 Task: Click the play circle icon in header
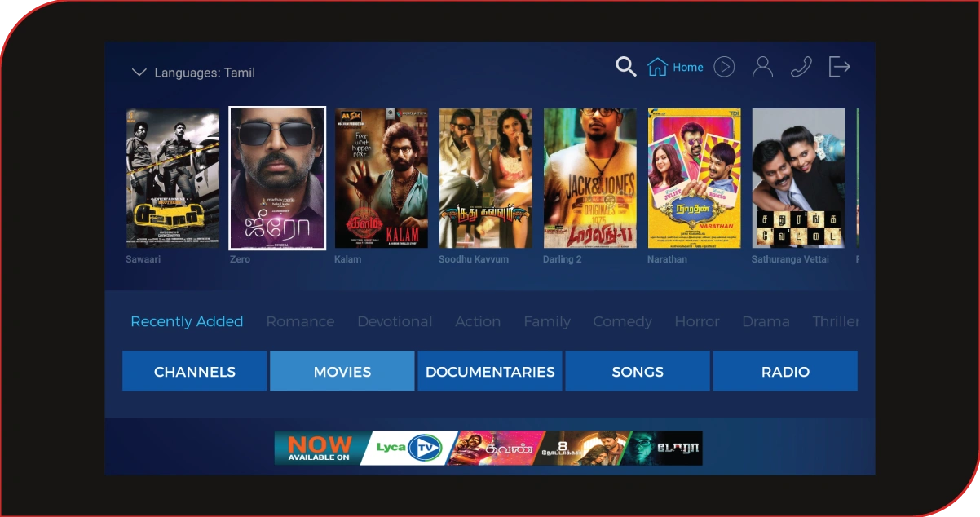[x=724, y=67]
